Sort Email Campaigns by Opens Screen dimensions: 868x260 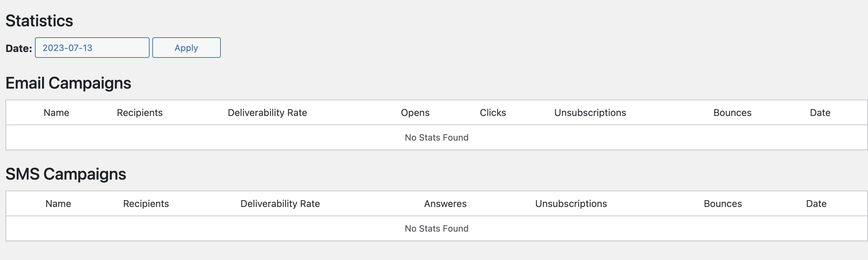pos(415,112)
